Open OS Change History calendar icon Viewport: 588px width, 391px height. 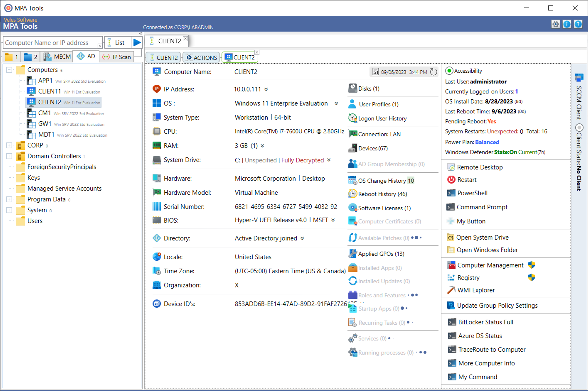(352, 180)
